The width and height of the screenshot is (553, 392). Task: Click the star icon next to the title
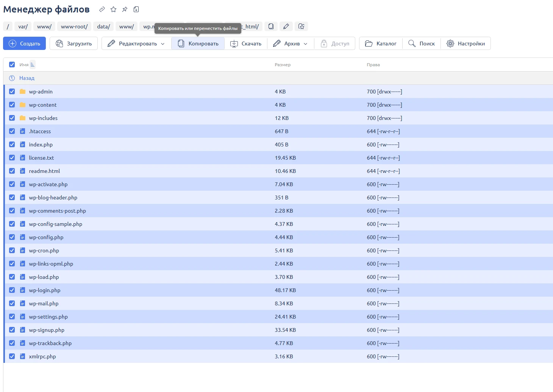[x=113, y=9]
